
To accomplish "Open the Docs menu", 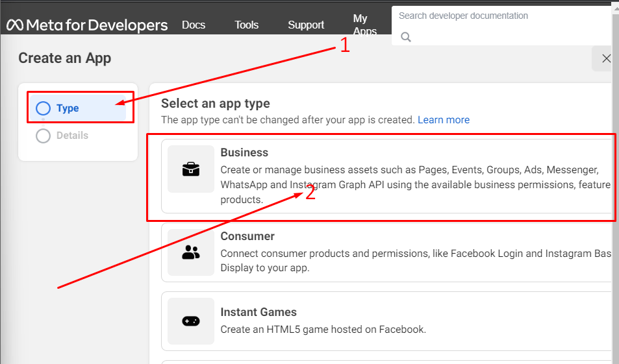I will click(x=194, y=25).
